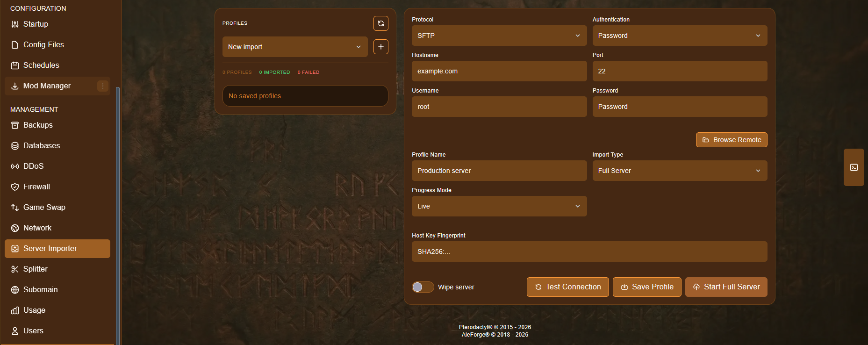Click the refresh profiles icon
Screen dimensions: 868x345
pyautogui.click(x=381, y=23)
